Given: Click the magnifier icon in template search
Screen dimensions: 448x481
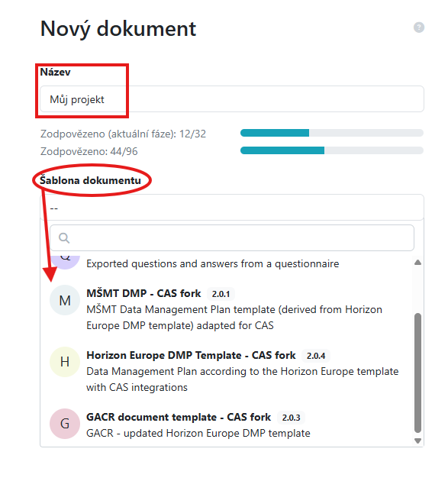Looking at the screenshot, I should pyautogui.click(x=64, y=237).
